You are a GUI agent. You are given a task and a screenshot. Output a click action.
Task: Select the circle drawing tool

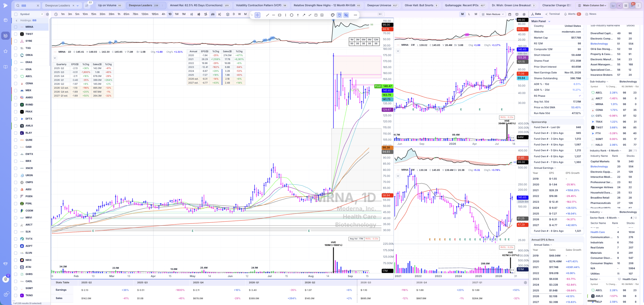pos(292,15)
